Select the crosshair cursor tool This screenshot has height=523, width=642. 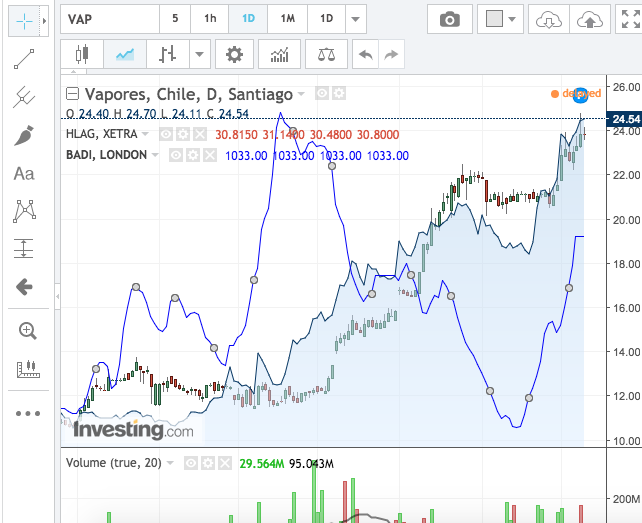(x=24, y=21)
